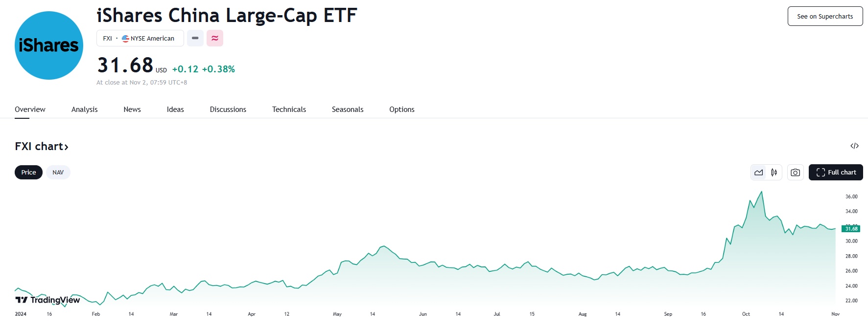Click the Oct marker on time axis
The height and width of the screenshot is (328, 868).
(746, 314)
